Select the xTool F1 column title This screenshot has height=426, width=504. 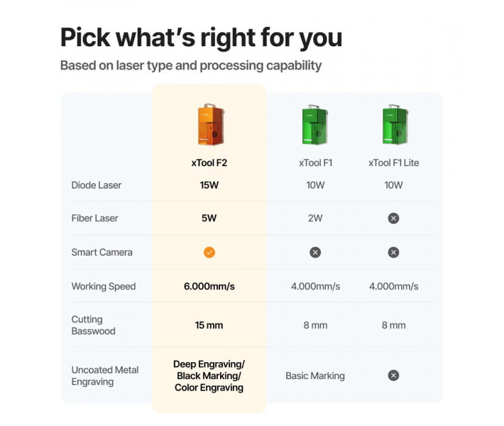pos(315,163)
